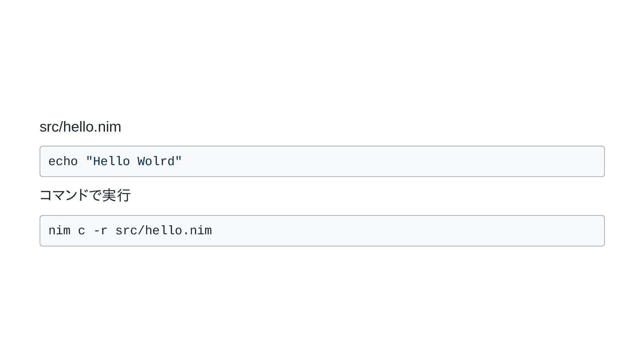644x362 pixels.
Task: Click the nim executable name in command
Action: 59,231
